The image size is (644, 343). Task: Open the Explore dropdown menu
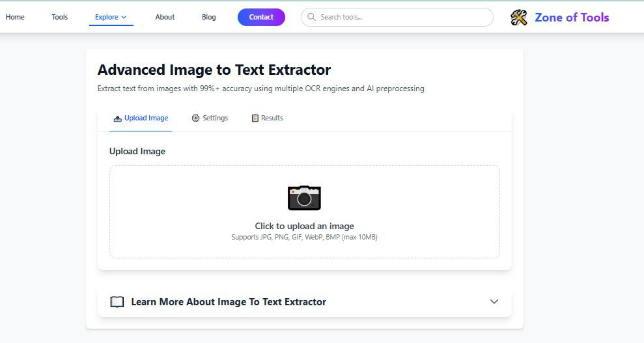(x=111, y=18)
